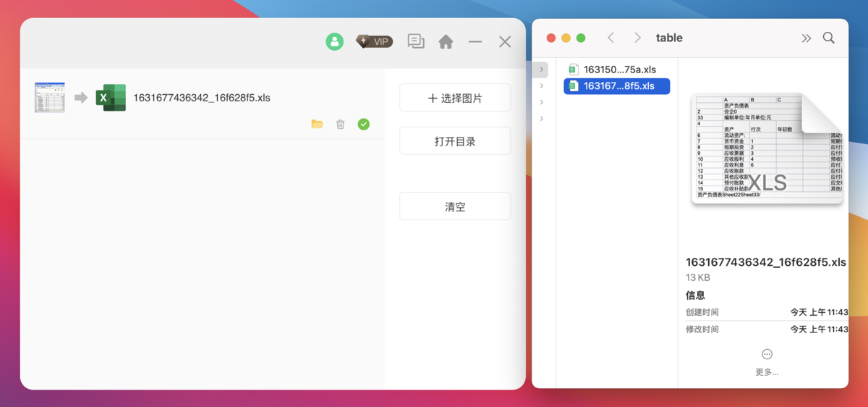
Task: Expand the last sidebar chevron
Action: 542,119
